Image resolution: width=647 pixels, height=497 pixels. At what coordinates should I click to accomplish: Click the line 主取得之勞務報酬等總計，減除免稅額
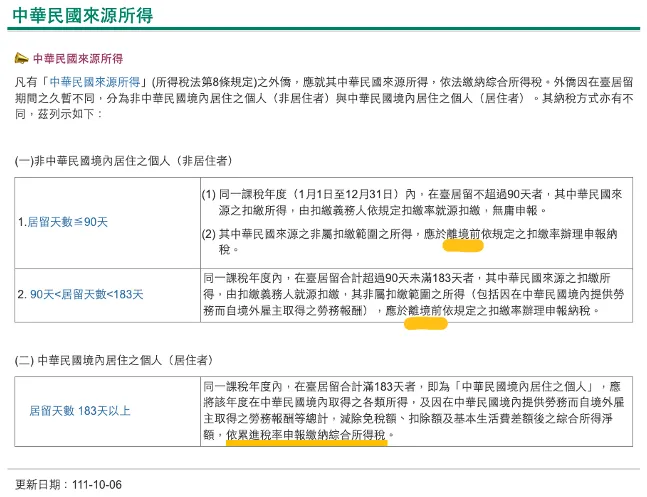[x=300, y=419]
